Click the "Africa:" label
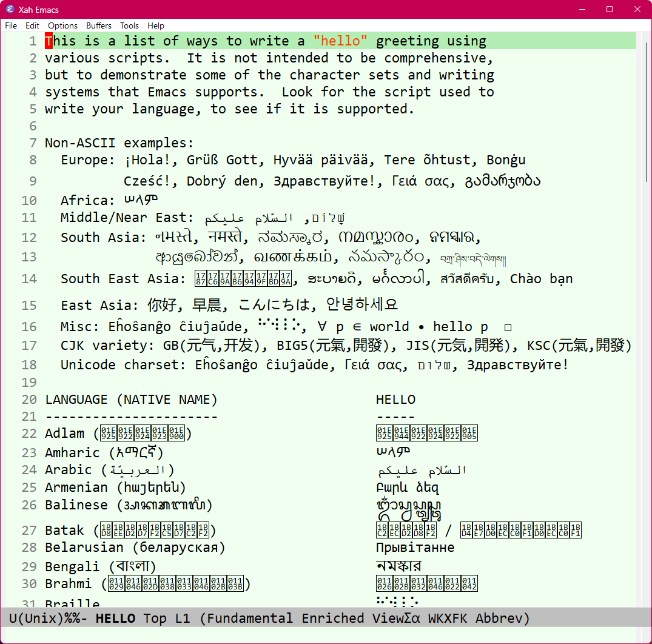The height and width of the screenshot is (644, 652). tap(88, 200)
